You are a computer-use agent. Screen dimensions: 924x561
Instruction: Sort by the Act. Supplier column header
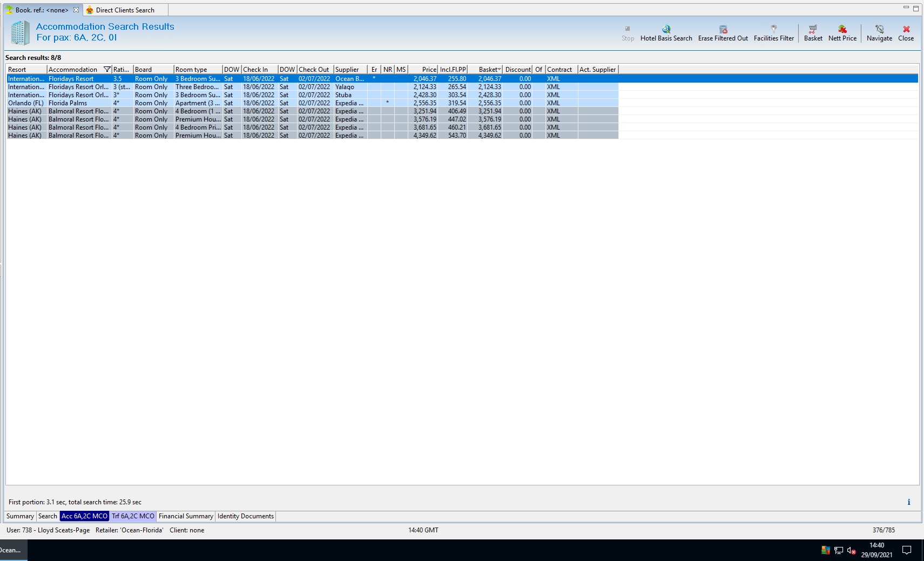click(x=598, y=70)
